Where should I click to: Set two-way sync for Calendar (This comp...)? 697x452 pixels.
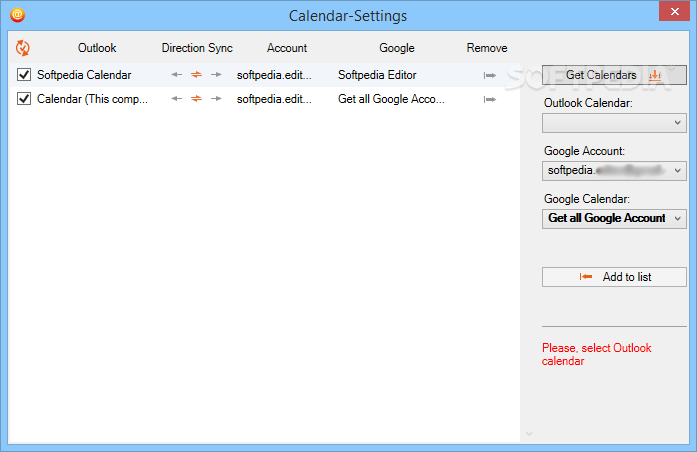pyautogui.click(x=196, y=99)
